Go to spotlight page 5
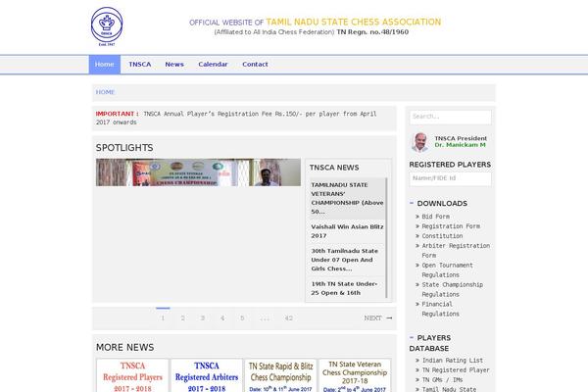The width and height of the screenshot is (588, 392). (x=242, y=318)
